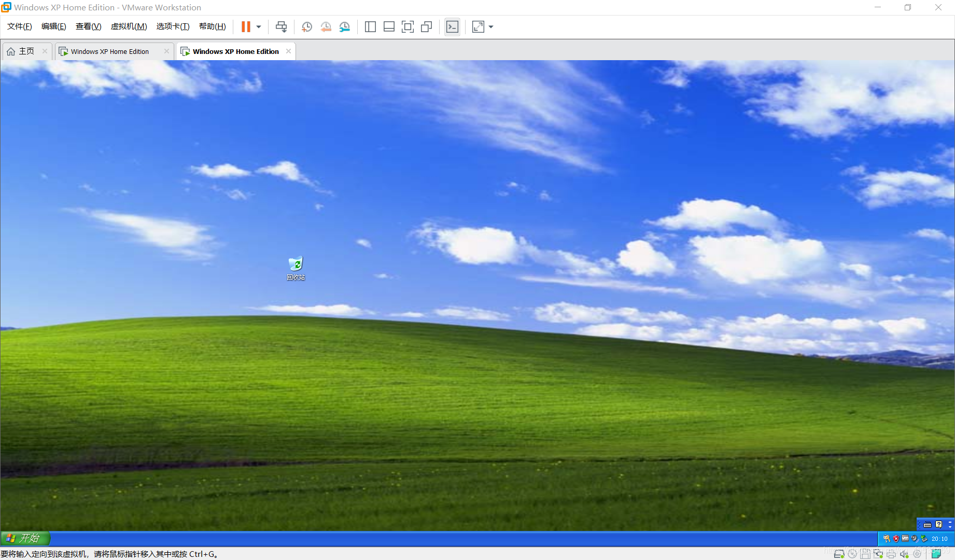Click the printer device status icon
Image resolution: width=955 pixels, height=560 pixels.
click(891, 554)
